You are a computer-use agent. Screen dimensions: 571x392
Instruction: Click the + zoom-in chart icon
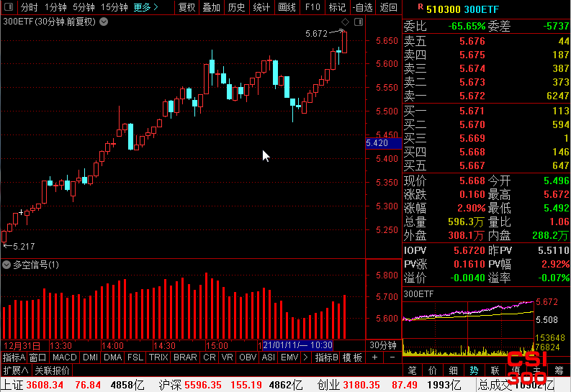pos(374,357)
